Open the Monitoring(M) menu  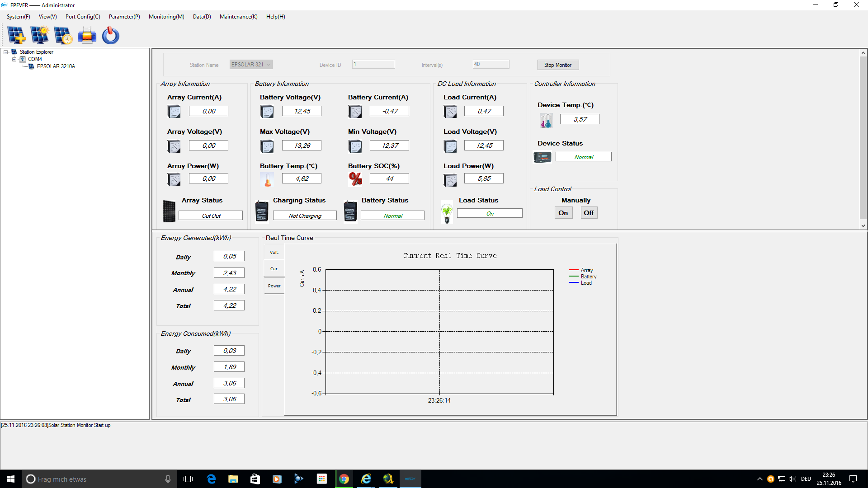166,17
